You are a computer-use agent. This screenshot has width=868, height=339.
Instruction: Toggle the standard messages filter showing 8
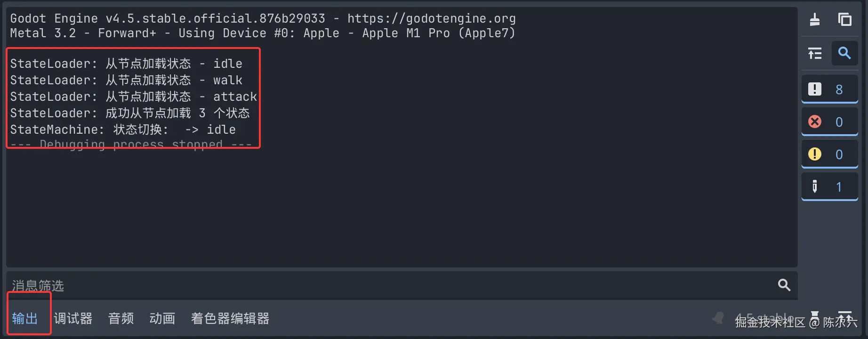(829, 89)
